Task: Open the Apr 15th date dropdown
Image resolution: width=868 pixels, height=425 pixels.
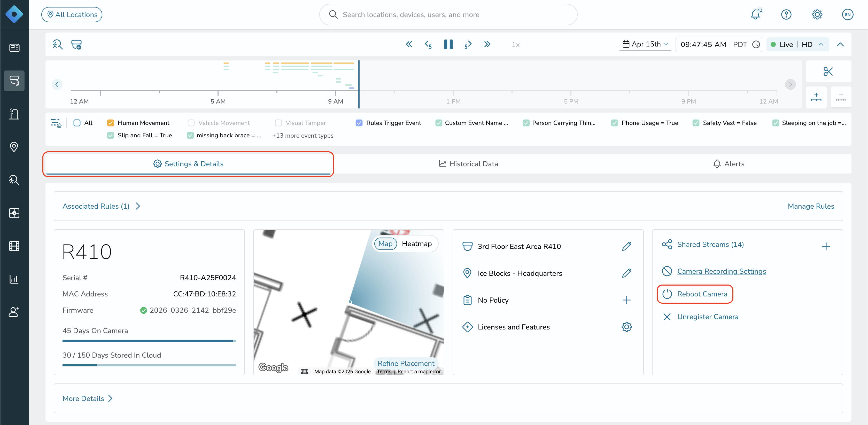Action: pyautogui.click(x=645, y=44)
